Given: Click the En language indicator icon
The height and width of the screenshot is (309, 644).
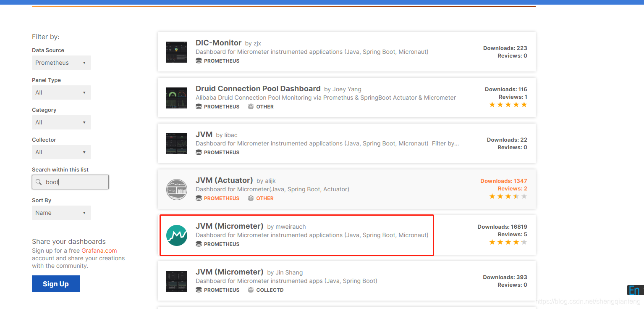Looking at the screenshot, I should point(635,290).
